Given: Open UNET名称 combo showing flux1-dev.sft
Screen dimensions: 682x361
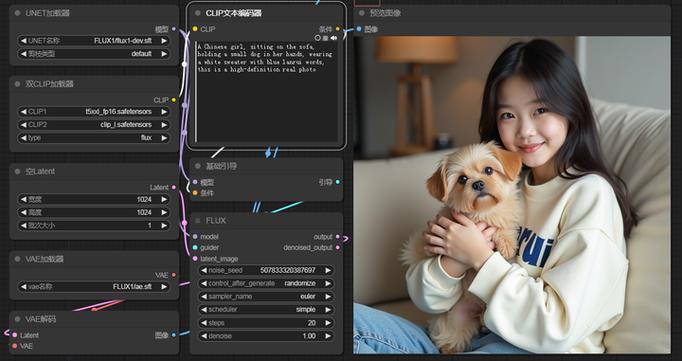Looking at the screenshot, I should [x=94, y=41].
